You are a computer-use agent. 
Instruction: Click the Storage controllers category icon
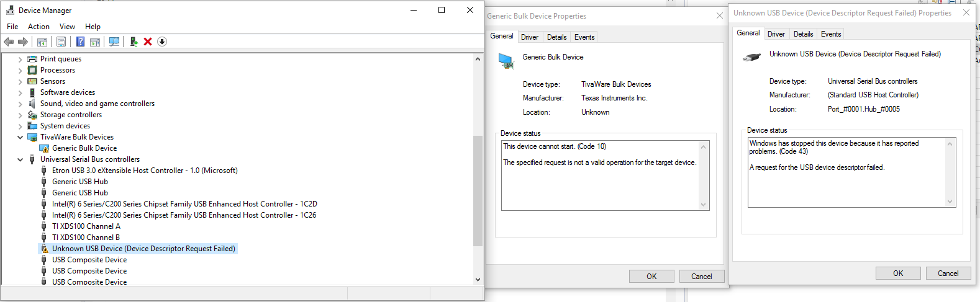[32, 115]
